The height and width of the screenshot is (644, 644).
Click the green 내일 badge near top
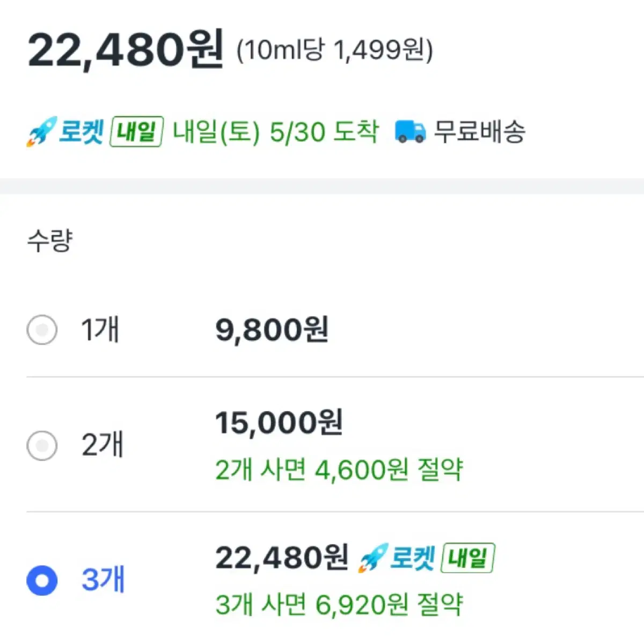point(136,131)
